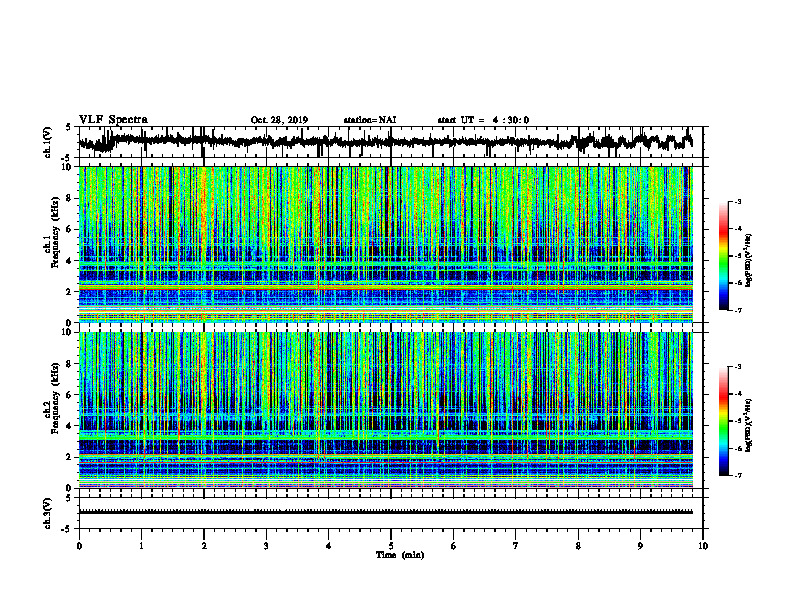
Task: Click time axis tick label "8"
Action: (x=578, y=546)
